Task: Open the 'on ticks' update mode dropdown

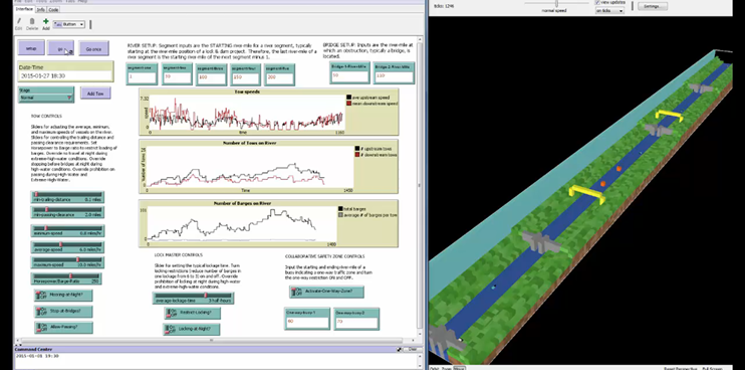Action: click(610, 10)
